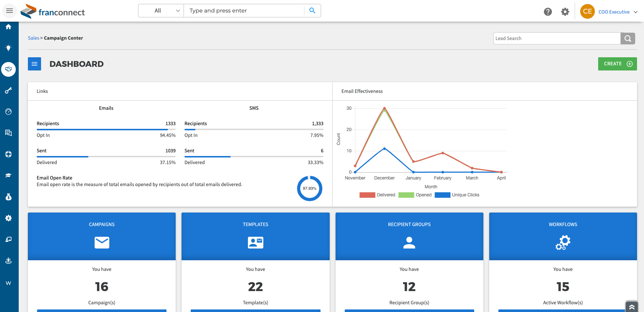The height and width of the screenshot is (312, 644).
Task: Click the green CREATE button
Action: click(618, 64)
